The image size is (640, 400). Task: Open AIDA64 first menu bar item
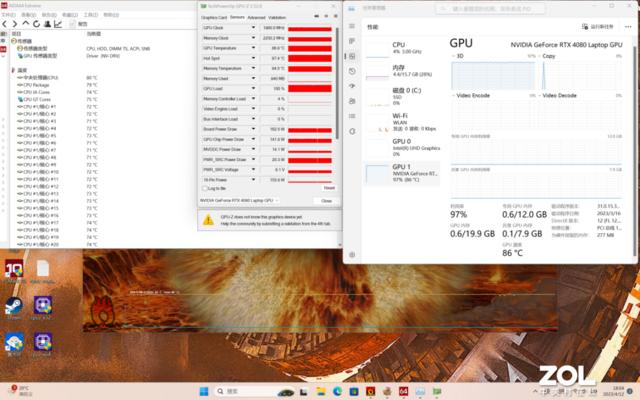click(x=8, y=15)
